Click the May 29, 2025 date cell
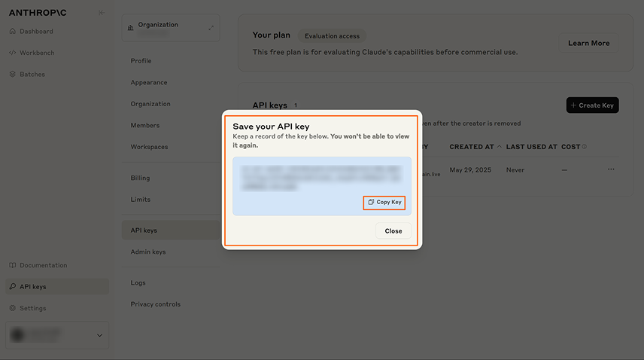Image resolution: width=644 pixels, height=360 pixels. pyautogui.click(x=470, y=170)
